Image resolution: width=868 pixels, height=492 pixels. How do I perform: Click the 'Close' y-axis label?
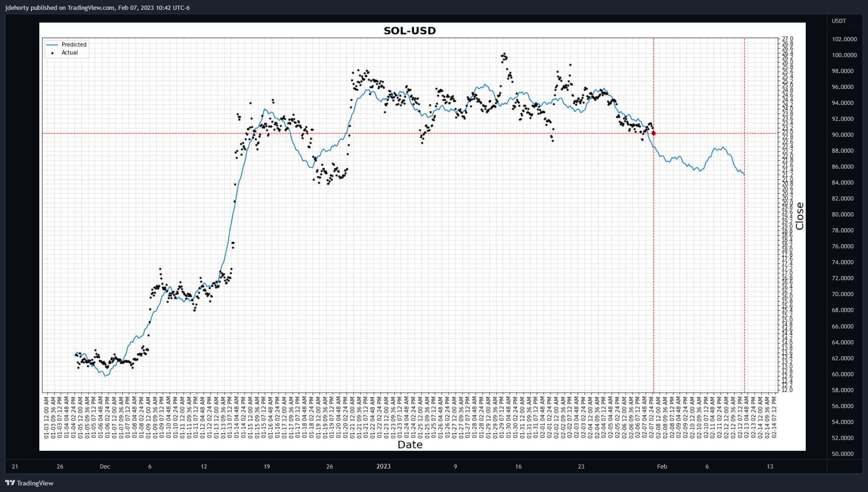click(800, 216)
